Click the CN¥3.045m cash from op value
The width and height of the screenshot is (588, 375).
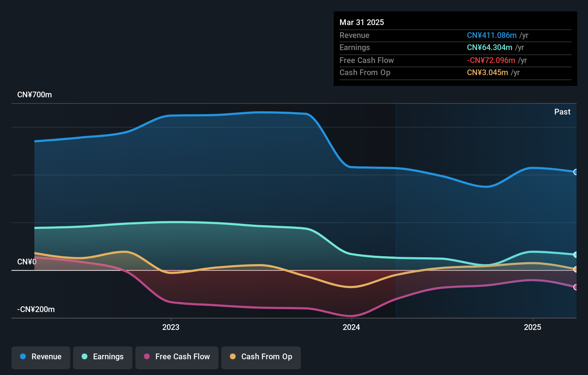pos(487,73)
